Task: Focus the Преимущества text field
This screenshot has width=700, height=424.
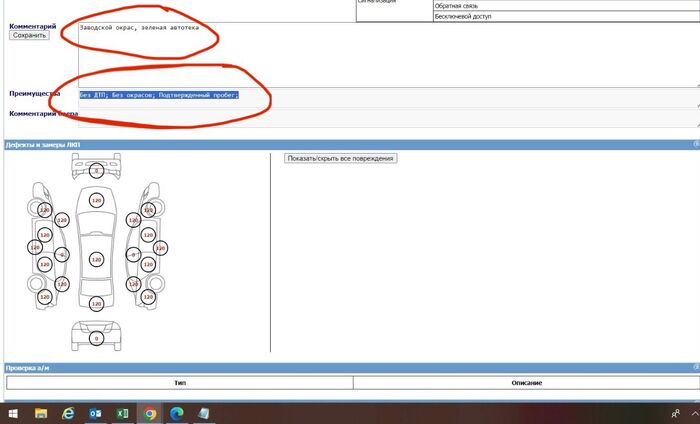Action: pos(389,98)
